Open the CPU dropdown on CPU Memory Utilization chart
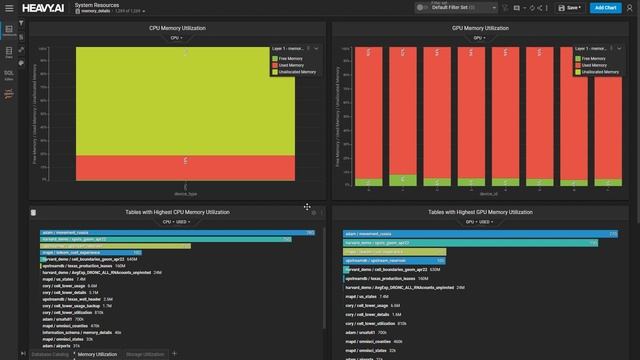This screenshot has height=360, width=640. 177,38
